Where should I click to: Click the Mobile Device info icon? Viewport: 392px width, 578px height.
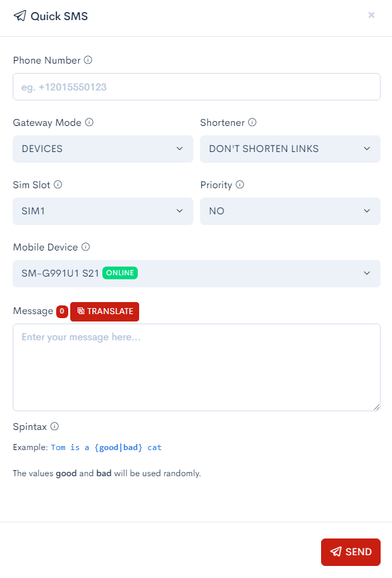[x=86, y=246]
